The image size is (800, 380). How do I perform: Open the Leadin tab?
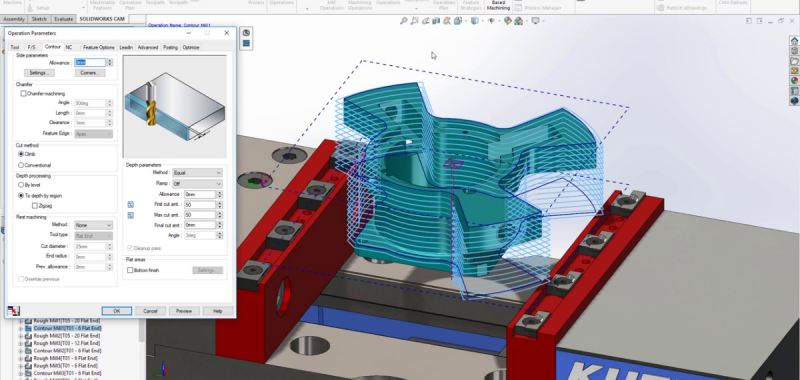[x=126, y=47]
